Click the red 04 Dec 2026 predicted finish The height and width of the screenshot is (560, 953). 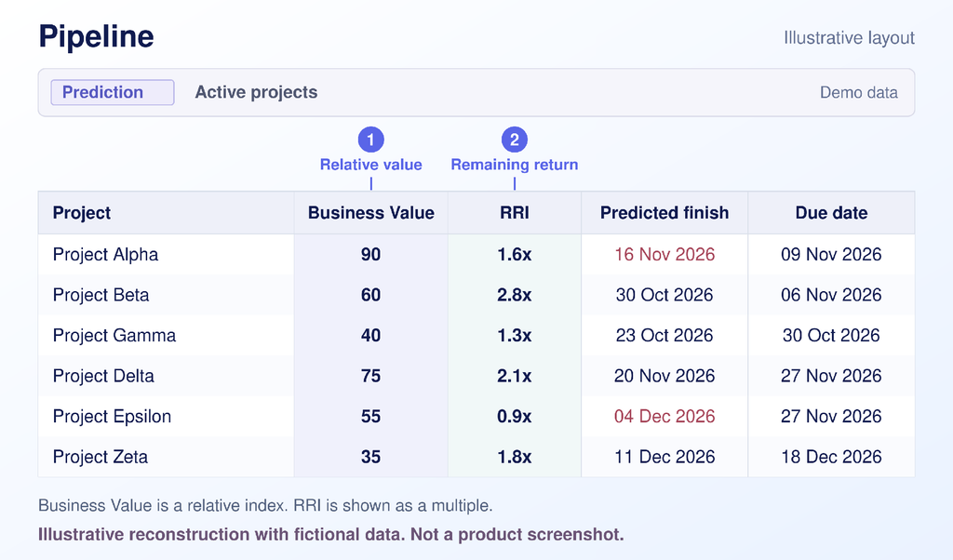click(664, 417)
